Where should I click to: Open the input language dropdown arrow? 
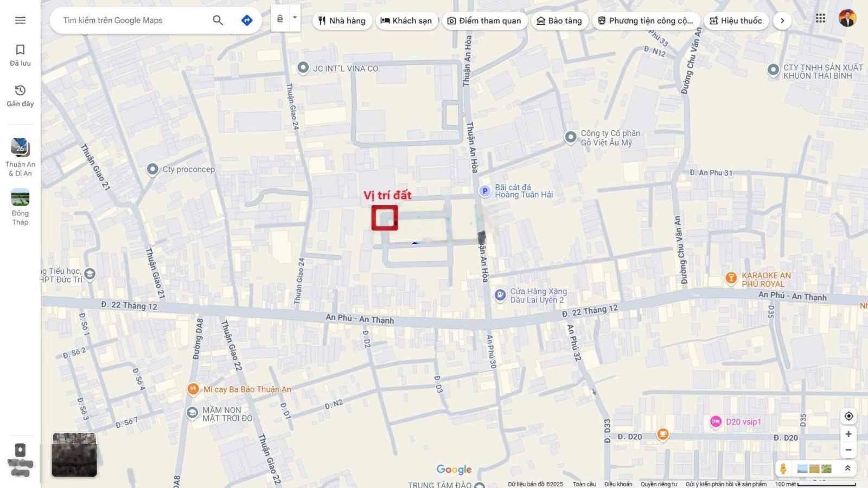tap(295, 18)
